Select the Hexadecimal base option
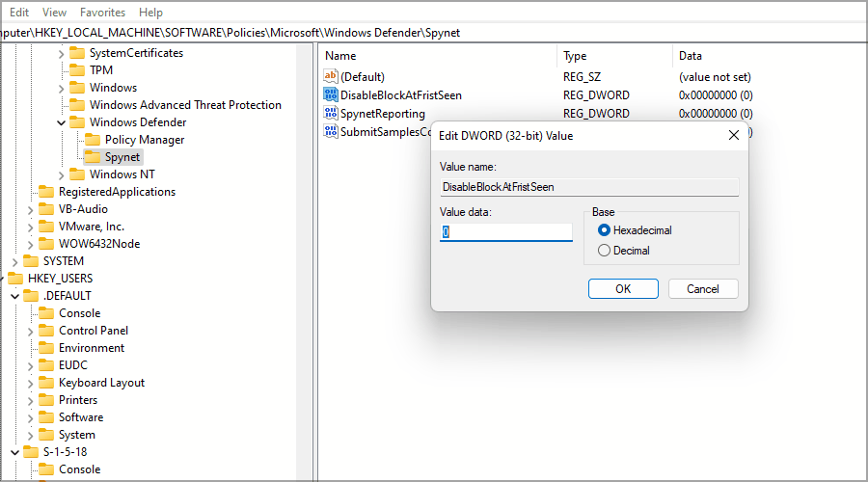 [605, 230]
